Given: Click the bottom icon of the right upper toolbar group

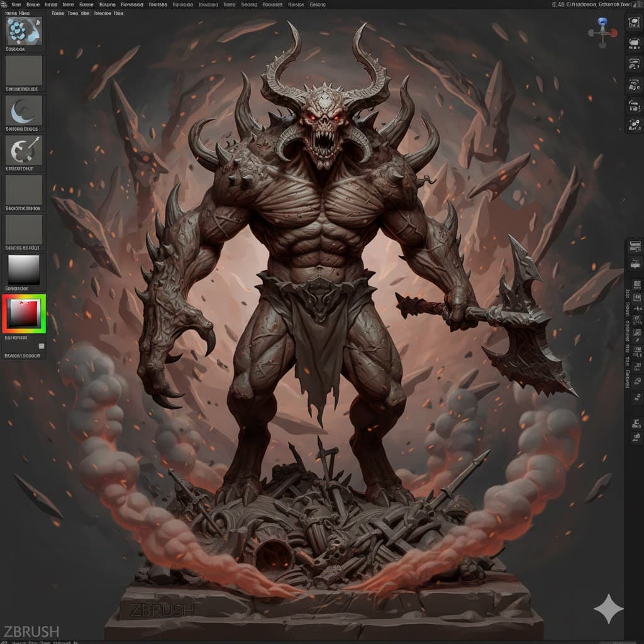Looking at the screenshot, I should click(x=634, y=125).
